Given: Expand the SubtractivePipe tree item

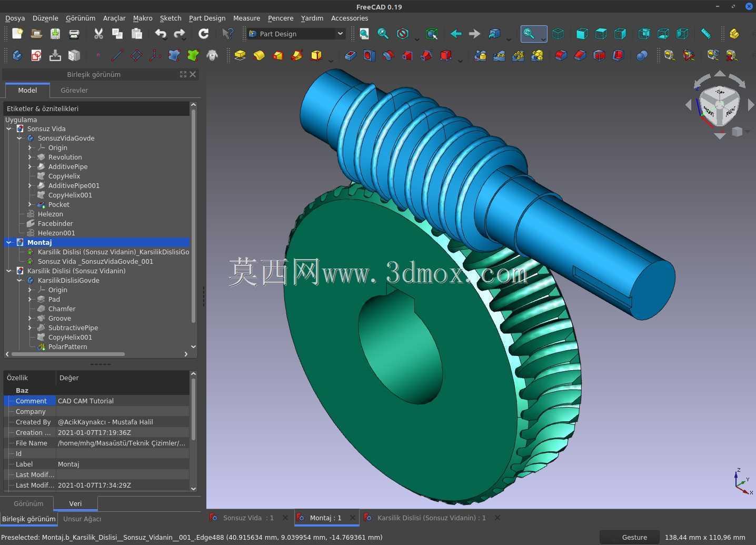Looking at the screenshot, I should point(30,328).
